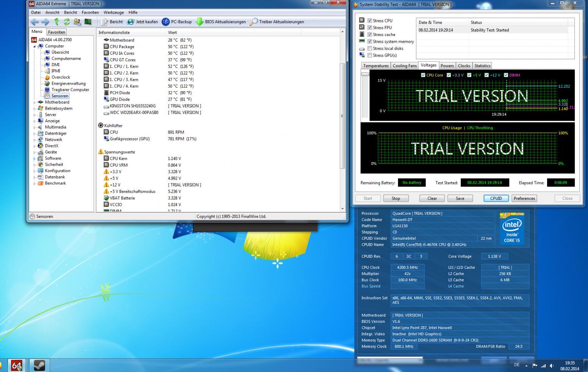
Task: Open AIDA64 from the Windows taskbar
Action: [x=17, y=365]
